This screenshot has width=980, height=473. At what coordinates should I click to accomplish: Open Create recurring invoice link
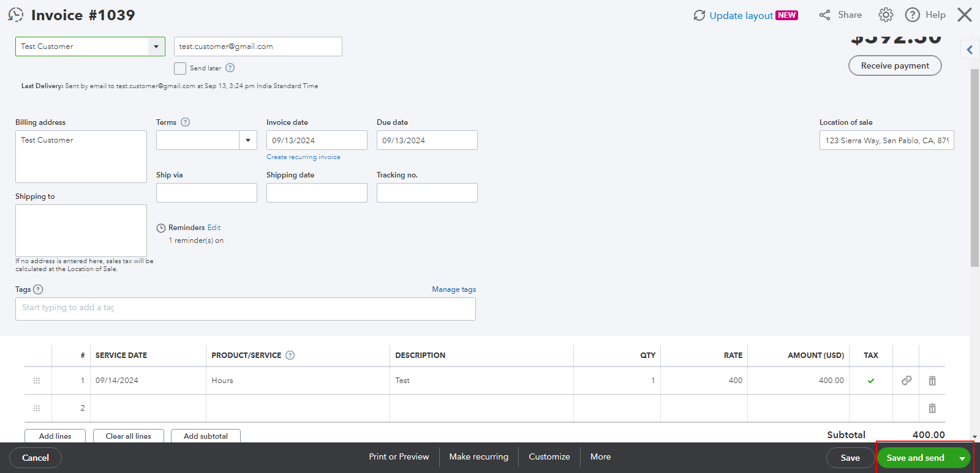coord(303,157)
